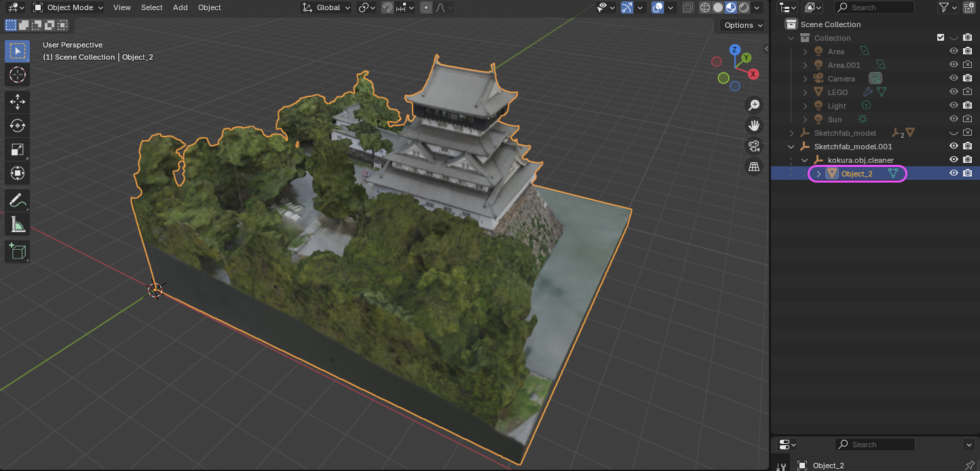
Task: Select the Measure tool
Action: click(17, 224)
